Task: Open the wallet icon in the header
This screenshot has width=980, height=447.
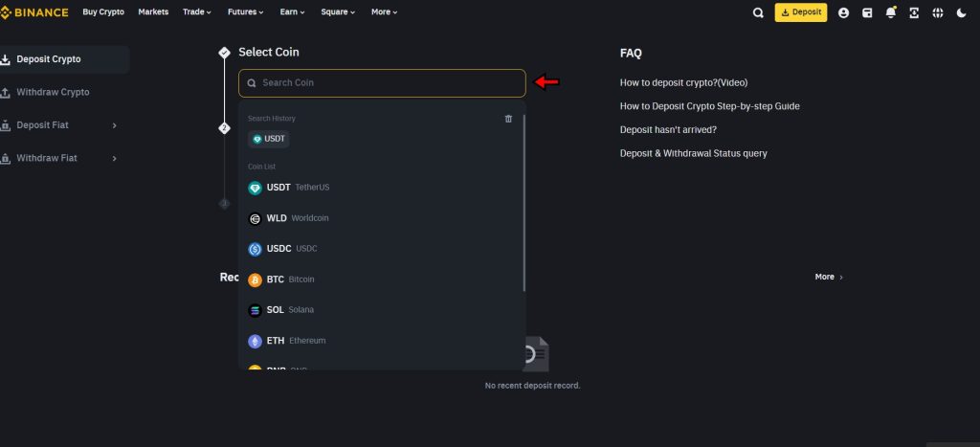Action: [x=867, y=12]
